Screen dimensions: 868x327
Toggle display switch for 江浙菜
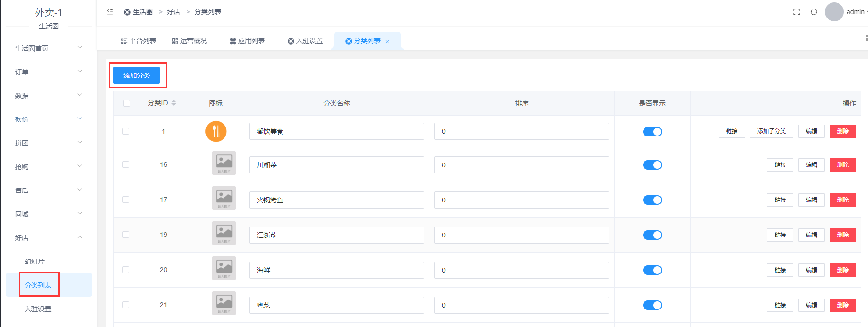653,235
